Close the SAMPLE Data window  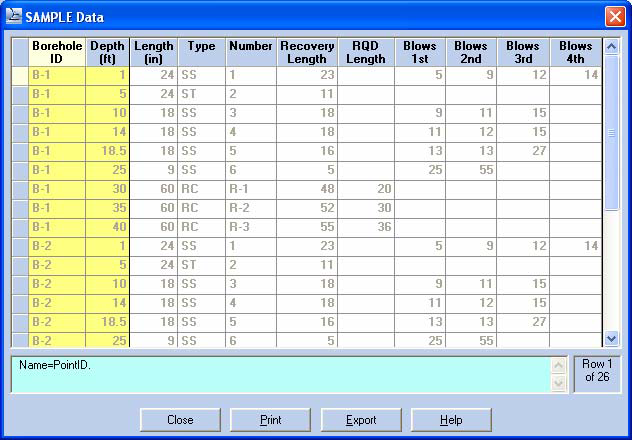coord(615,17)
